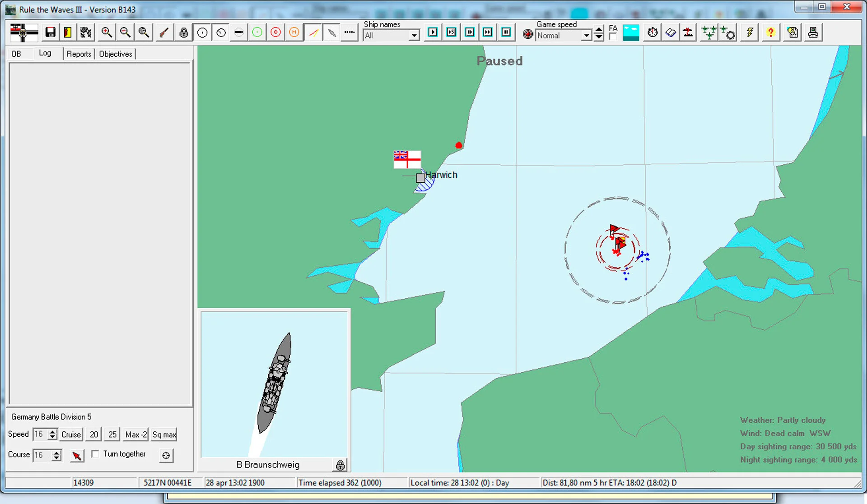Screen dimensions: 867x504
Task: Adjust the Speed spinner arrows
Action: click(x=52, y=434)
